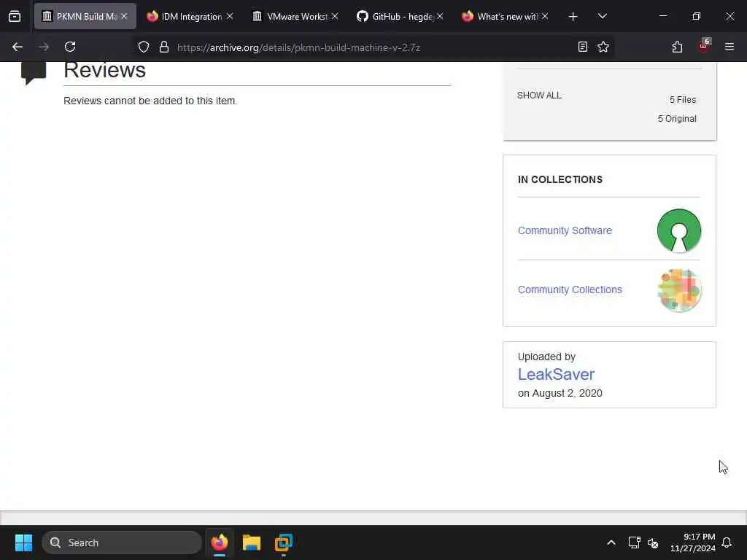Open Community Software collection link
The height and width of the screenshot is (560, 747).
point(565,230)
